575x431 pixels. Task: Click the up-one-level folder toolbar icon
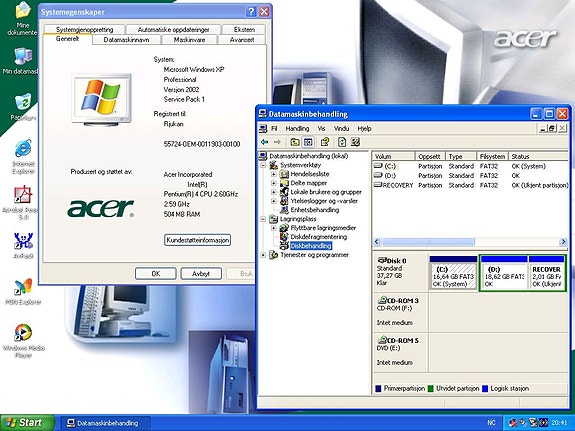point(294,142)
